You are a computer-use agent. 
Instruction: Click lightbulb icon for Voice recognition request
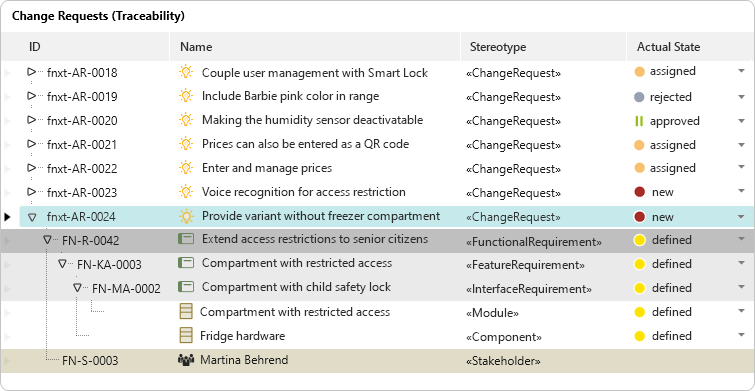[x=186, y=192]
